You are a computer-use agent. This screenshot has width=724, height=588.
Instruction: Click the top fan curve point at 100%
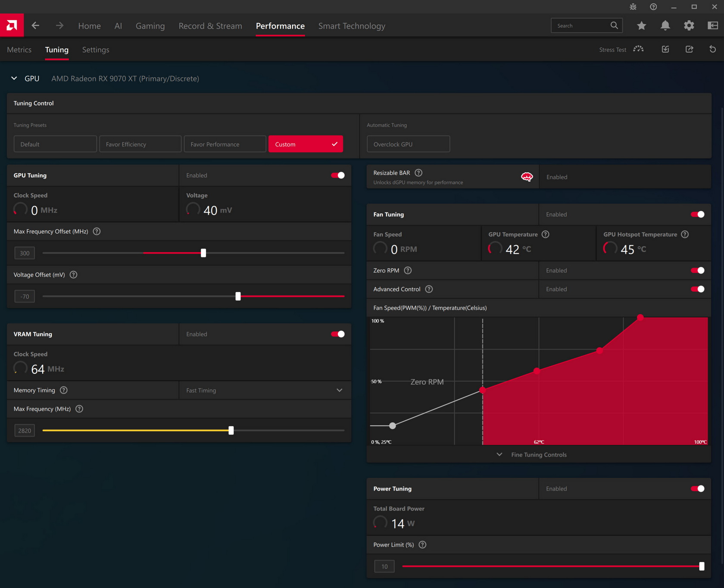[640, 318]
